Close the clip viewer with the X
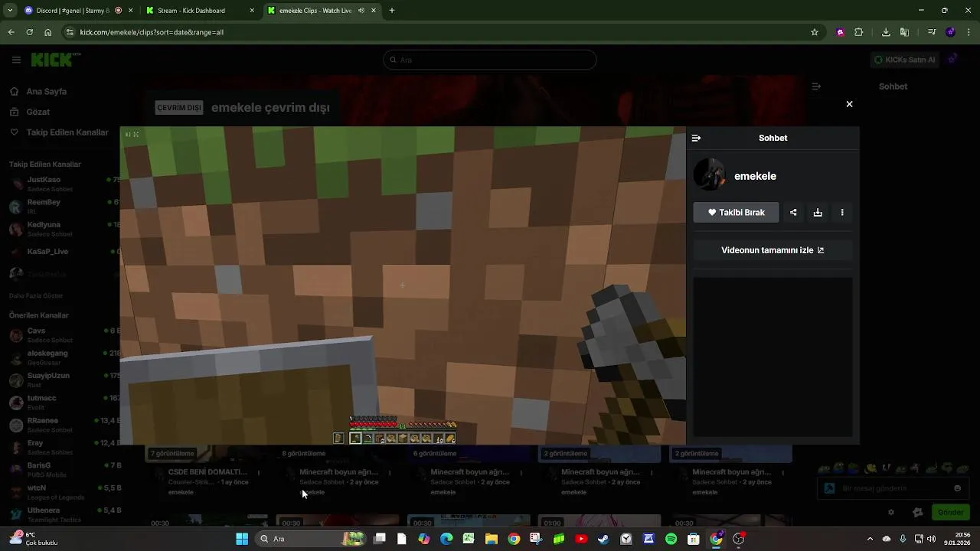 tap(849, 104)
